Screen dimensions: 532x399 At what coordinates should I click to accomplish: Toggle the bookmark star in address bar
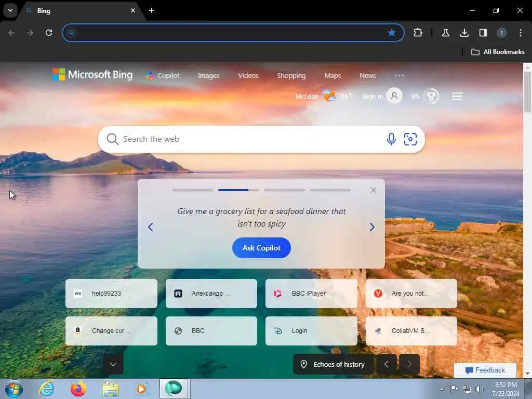coord(392,33)
